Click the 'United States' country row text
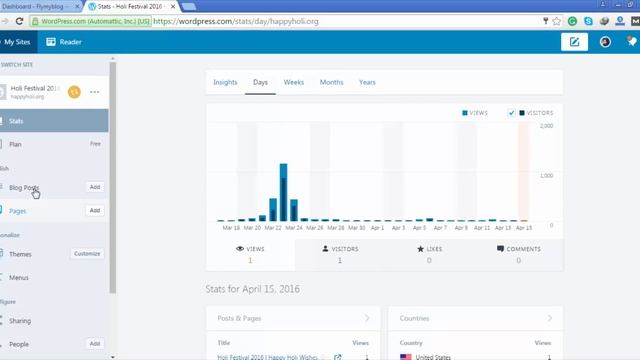640x360 pixels. (x=433, y=357)
